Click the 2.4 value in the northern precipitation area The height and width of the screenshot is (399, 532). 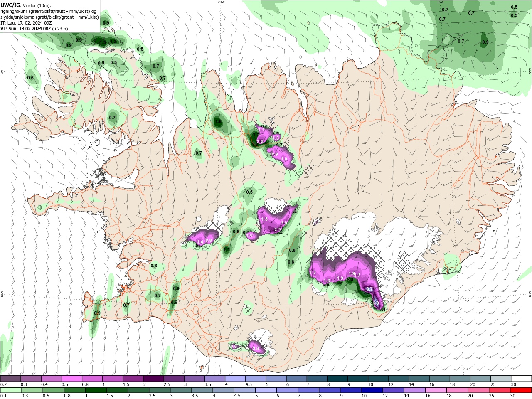tap(260, 142)
